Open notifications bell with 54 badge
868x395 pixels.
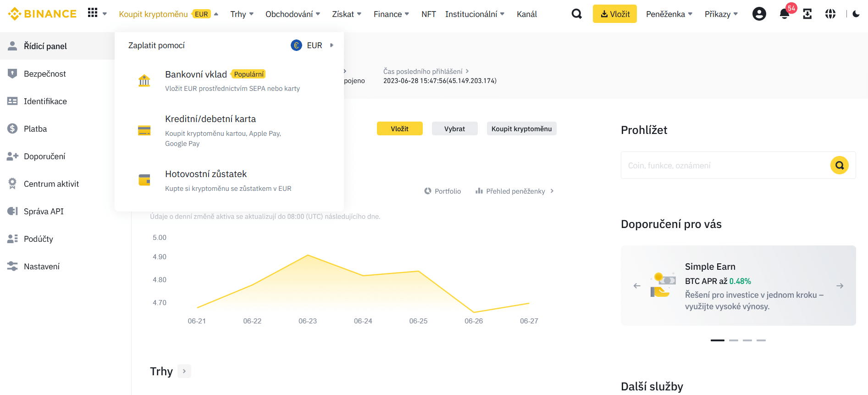pos(785,14)
